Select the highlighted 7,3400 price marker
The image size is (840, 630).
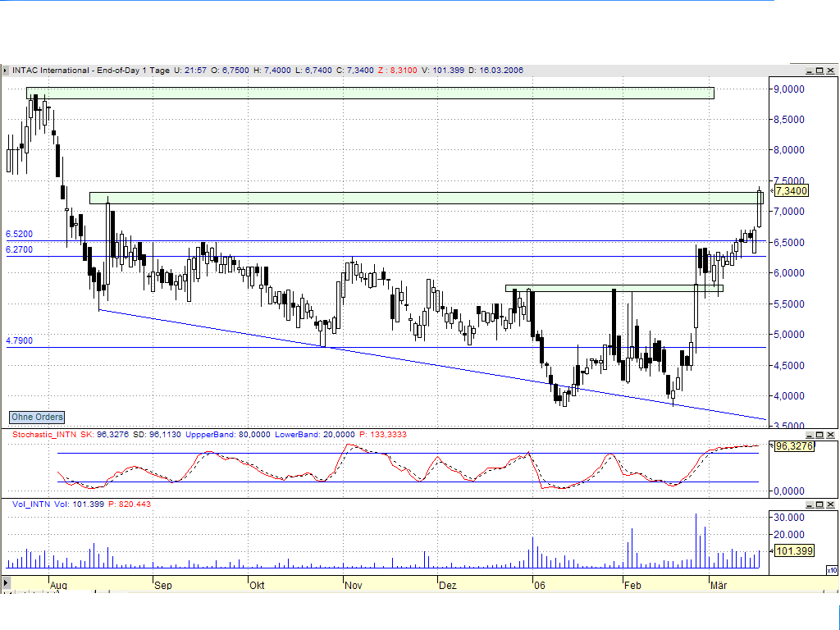point(792,189)
